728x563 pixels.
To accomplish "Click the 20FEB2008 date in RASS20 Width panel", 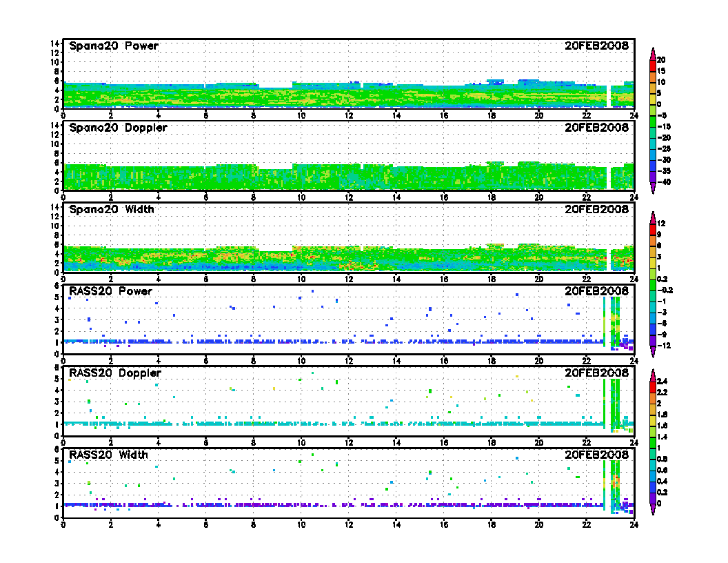I will click(596, 454).
